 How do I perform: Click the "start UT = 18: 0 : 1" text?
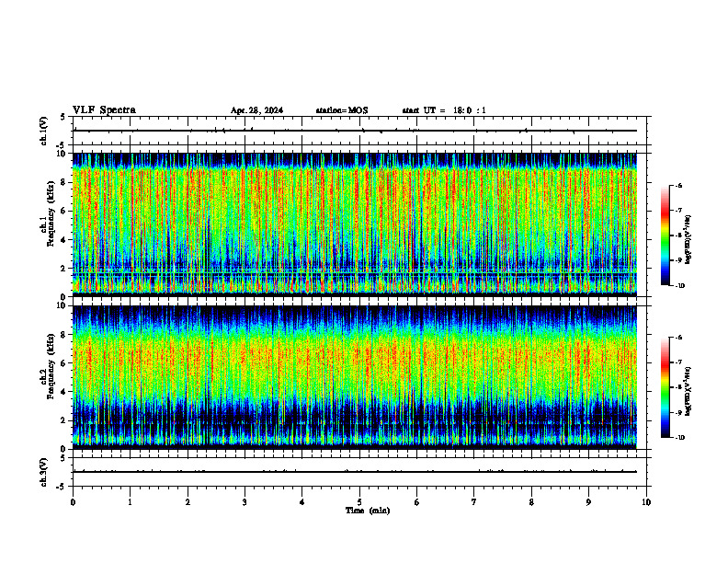(x=444, y=110)
